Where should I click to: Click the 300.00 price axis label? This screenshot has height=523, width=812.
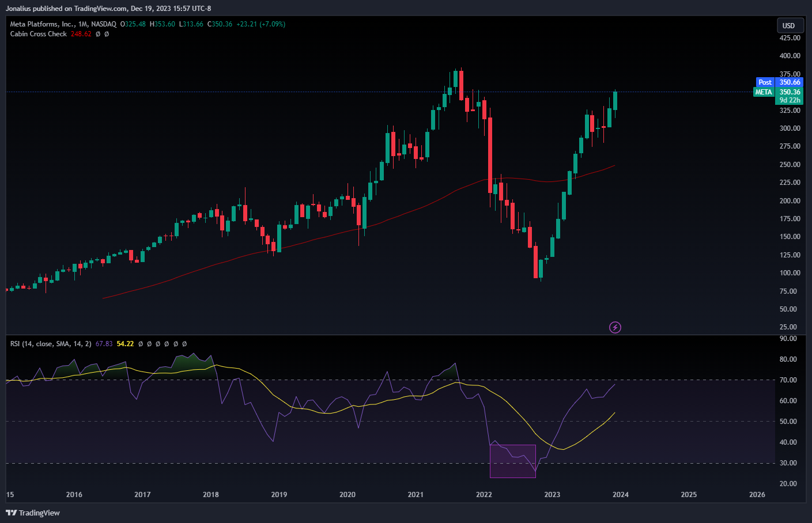click(x=790, y=128)
